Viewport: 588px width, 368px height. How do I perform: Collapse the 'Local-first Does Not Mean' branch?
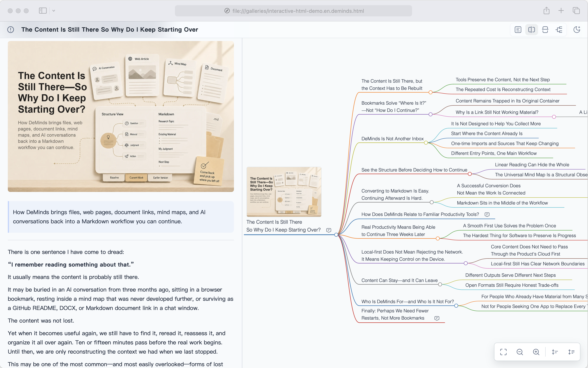pos(465,263)
